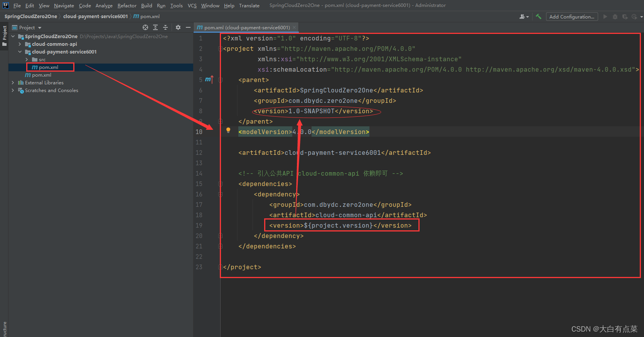Click the locate Select Opened File icon

145,27
